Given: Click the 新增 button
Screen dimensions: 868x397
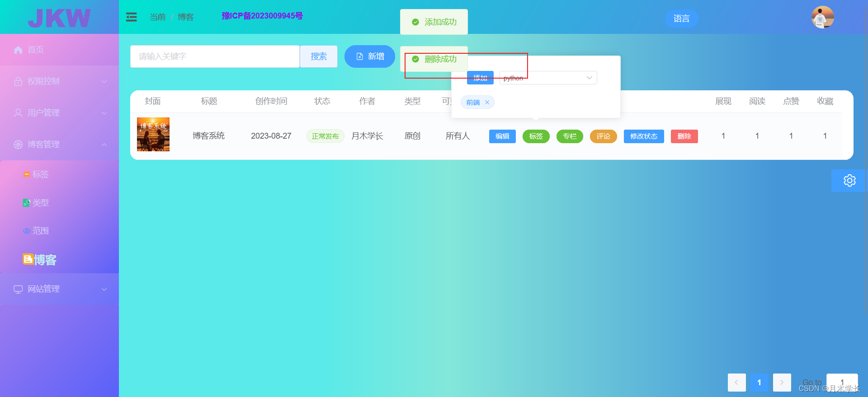Looking at the screenshot, I should 370,56.
